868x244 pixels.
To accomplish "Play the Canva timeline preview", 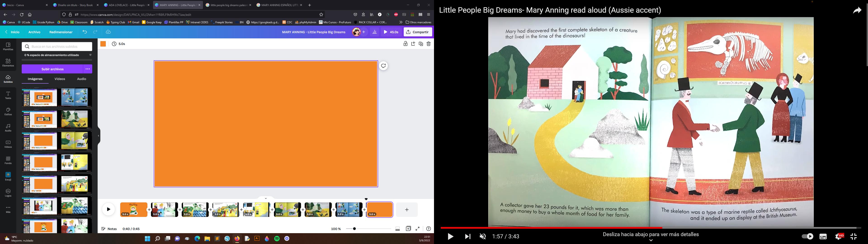I will (108, 209).
